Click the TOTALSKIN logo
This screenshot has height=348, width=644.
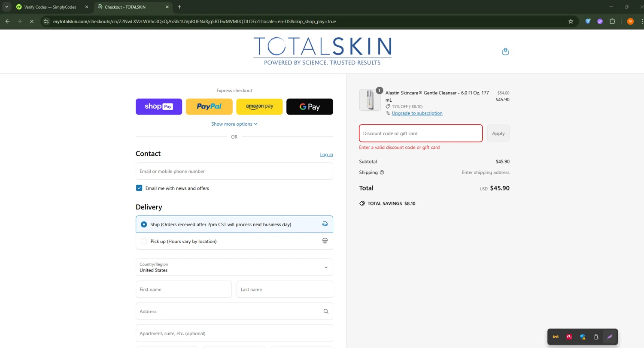click(x=322, y=51)
